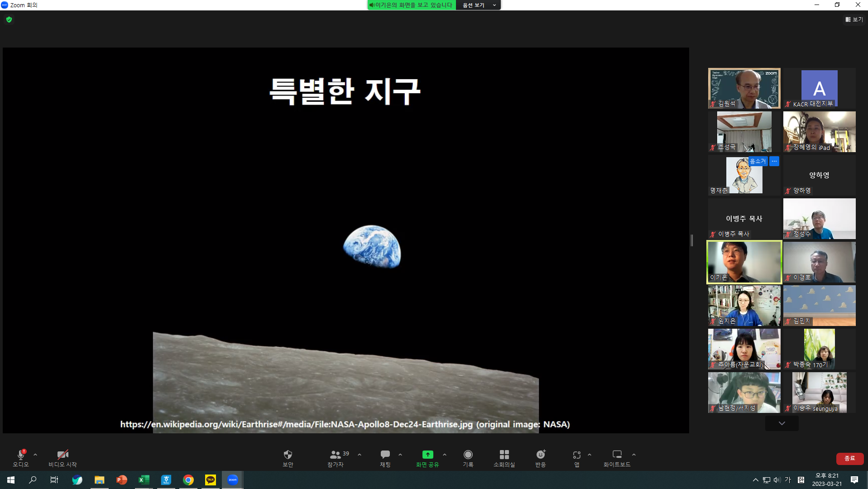Screen dimensions: 868x489
Task: Select the KACR 대전지부 participant tile
Action: [x=820, y=88]
